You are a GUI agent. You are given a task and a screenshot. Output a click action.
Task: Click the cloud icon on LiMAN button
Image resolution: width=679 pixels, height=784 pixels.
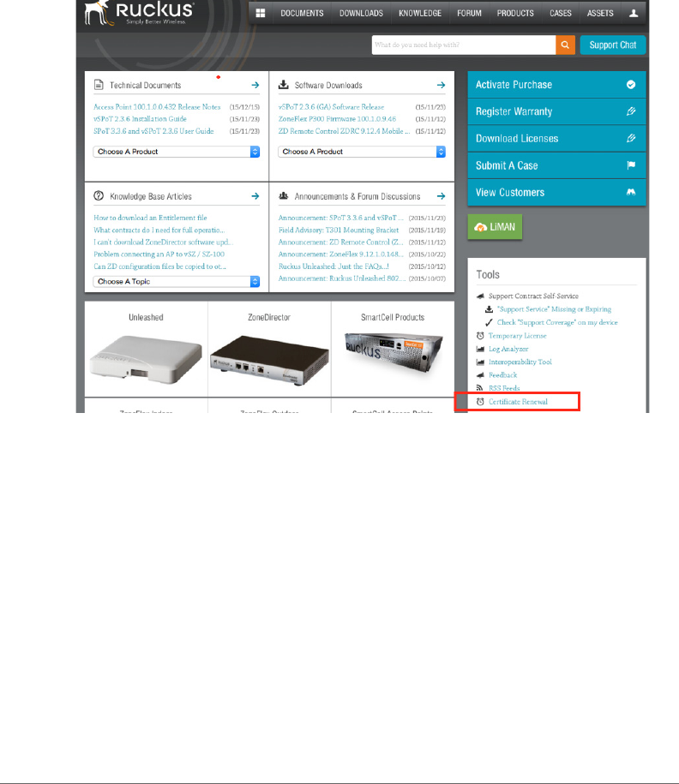(480, 228)
